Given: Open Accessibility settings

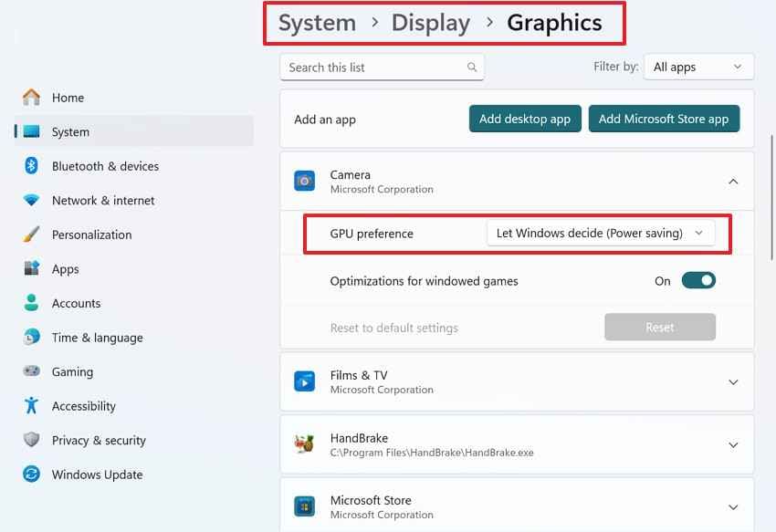Looking at the screenshot, I should pyautogui.click(x=133, y=406).
